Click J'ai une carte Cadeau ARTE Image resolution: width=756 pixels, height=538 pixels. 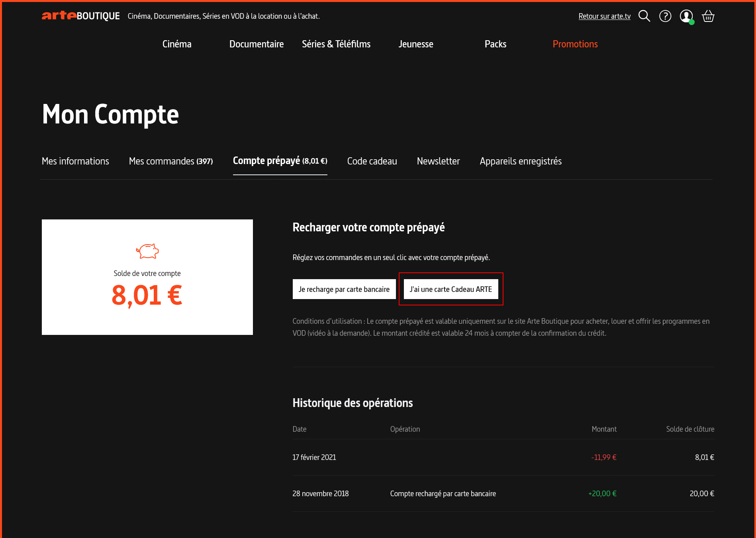tap(451, 289)
